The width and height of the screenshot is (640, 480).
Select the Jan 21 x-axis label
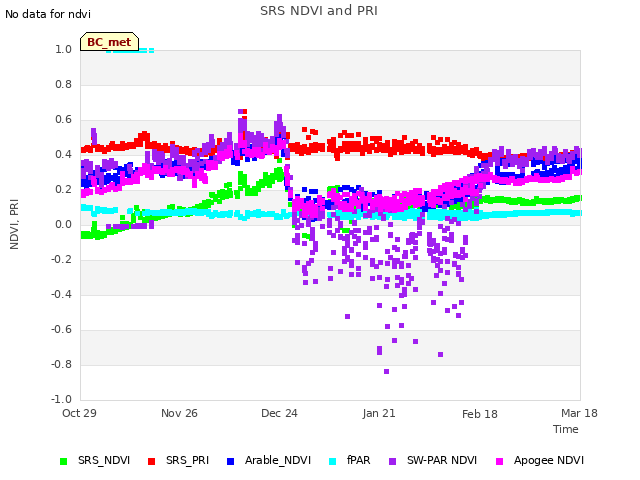(379, 413)
